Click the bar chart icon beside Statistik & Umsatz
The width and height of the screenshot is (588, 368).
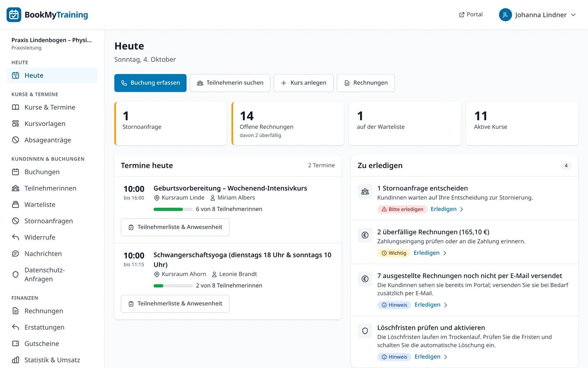point(16,360)
